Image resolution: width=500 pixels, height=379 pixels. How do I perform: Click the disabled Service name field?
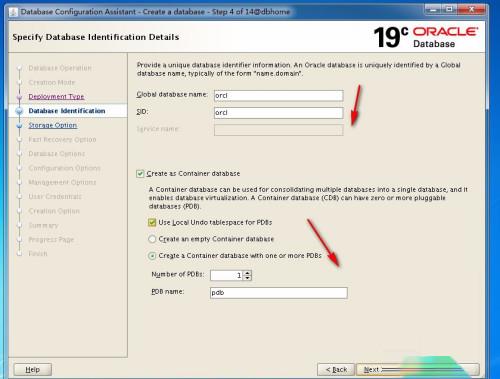(278, 130)
